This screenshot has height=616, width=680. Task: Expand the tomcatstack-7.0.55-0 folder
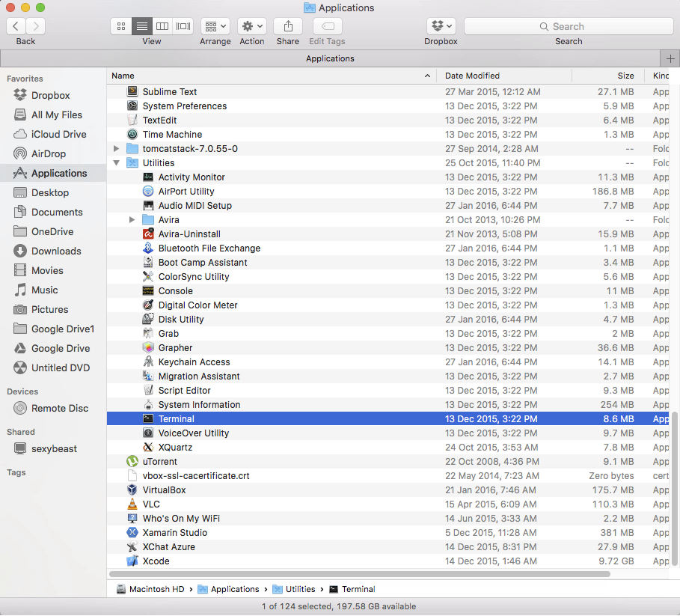pos(116,149)
